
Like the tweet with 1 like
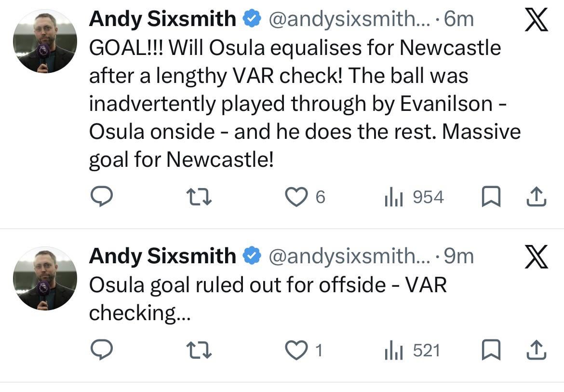click(x=296, y=350)
